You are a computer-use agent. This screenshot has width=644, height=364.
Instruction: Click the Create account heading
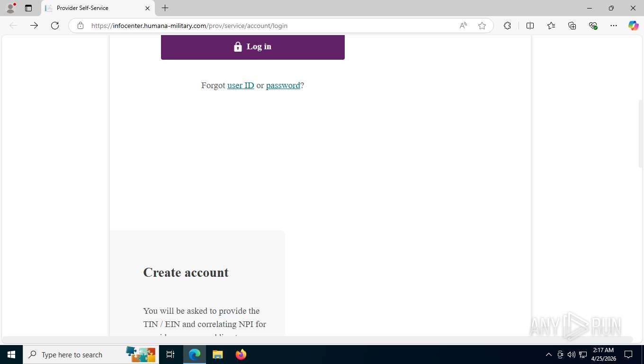pos(186,273)
